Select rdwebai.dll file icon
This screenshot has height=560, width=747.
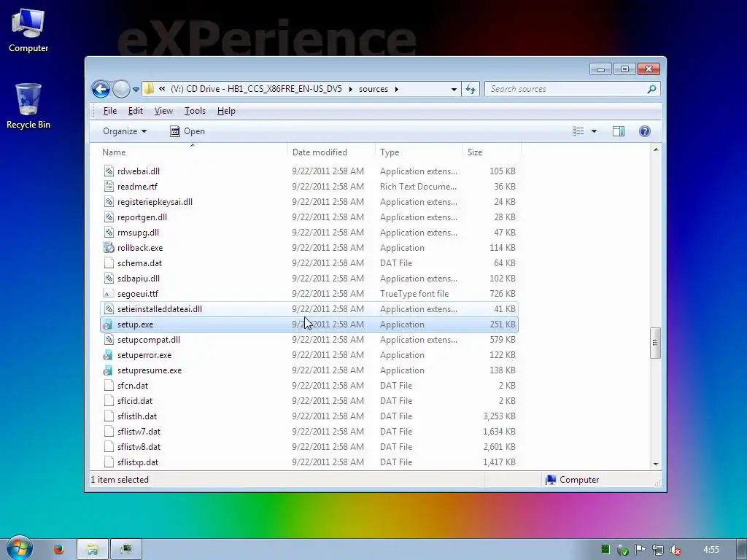pos(109,171)
